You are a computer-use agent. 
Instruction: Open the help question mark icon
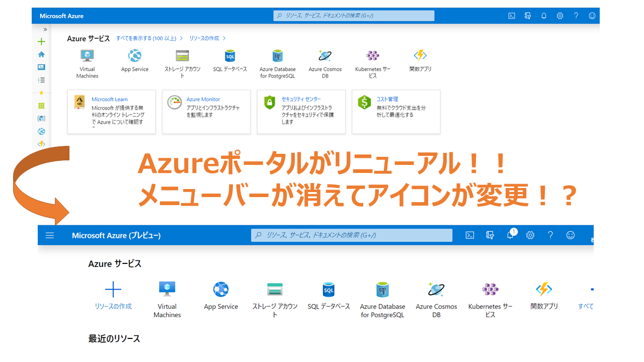pos(576,16)
